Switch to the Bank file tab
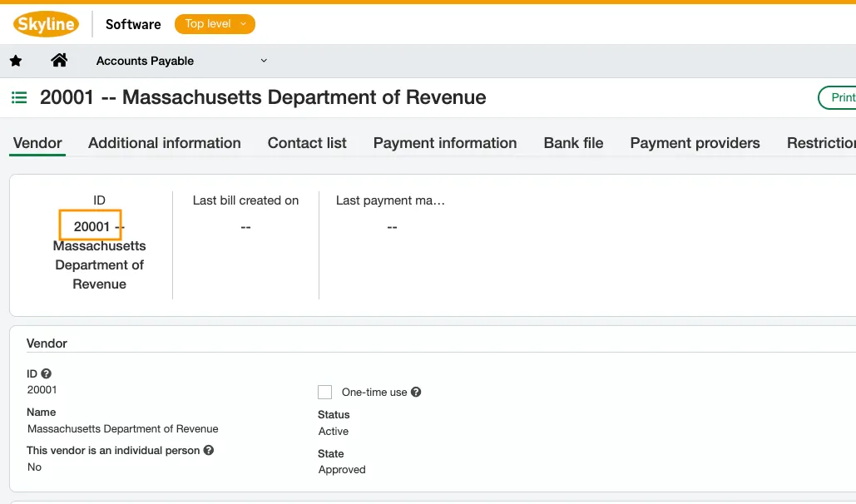Image resolution: width=856 pixels, height=504 pixels. pyautogui.click(x=573, y=143)
